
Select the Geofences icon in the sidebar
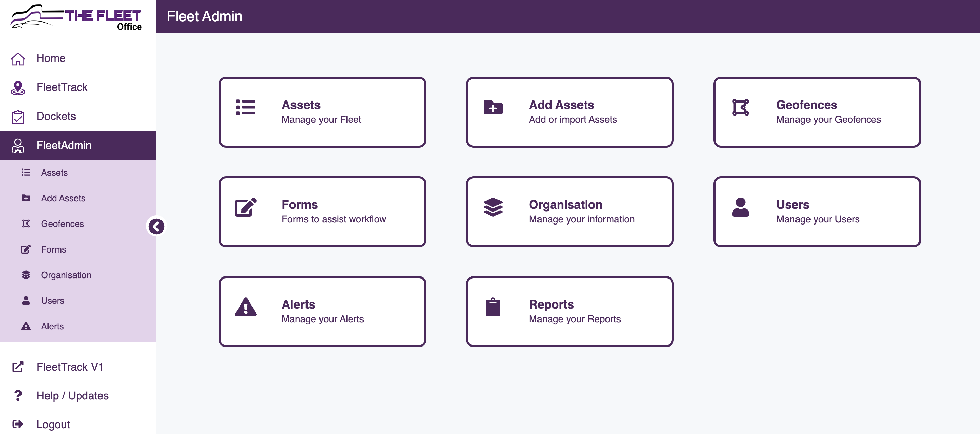[26, 223]
